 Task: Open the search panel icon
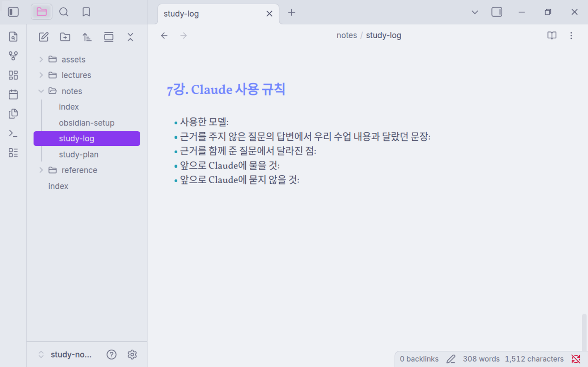click(x=64, y=12)
